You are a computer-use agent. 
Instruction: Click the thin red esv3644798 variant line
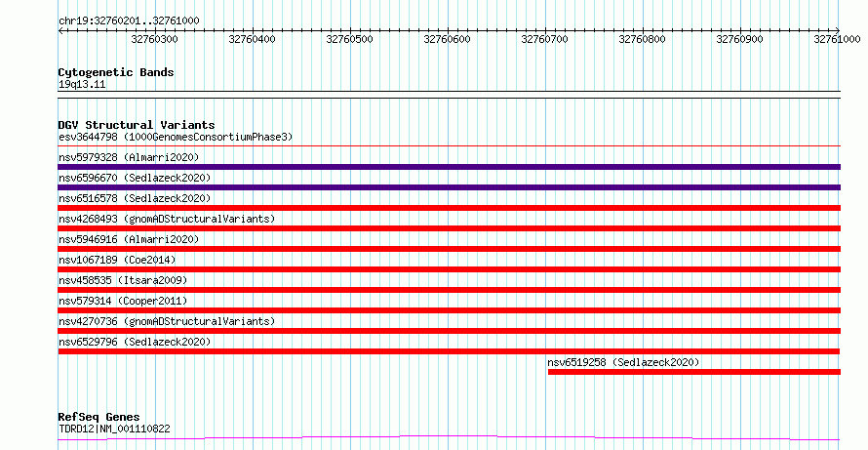pyautogui.click(x=449, y=145)
